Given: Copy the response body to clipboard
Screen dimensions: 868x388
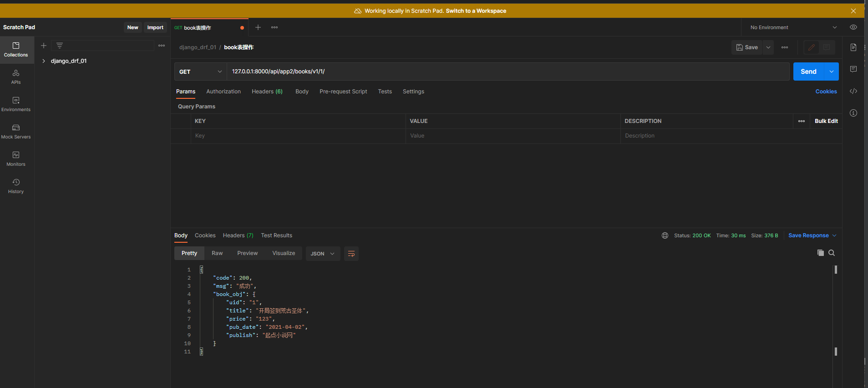Looking at the screenshot, I should [821, 253].
